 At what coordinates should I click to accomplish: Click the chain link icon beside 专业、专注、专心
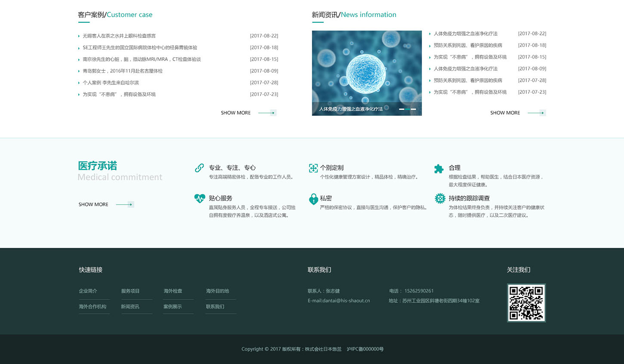(199, 168)
